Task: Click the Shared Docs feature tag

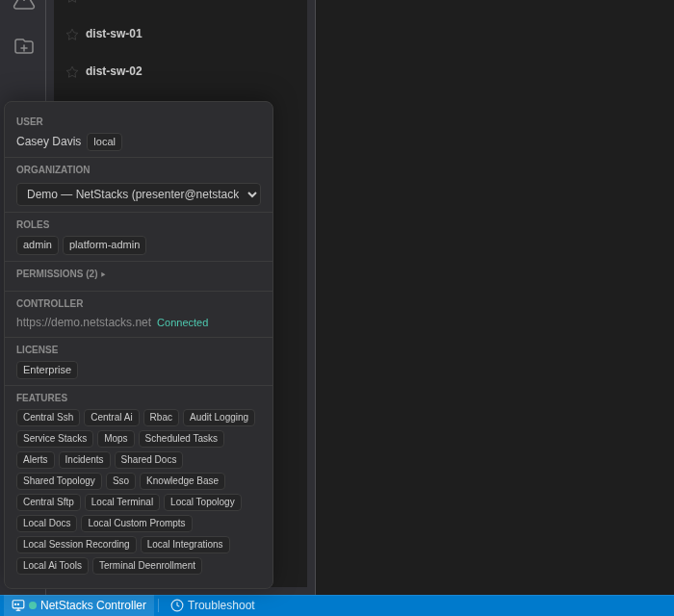Action: [x=148, y=460]
